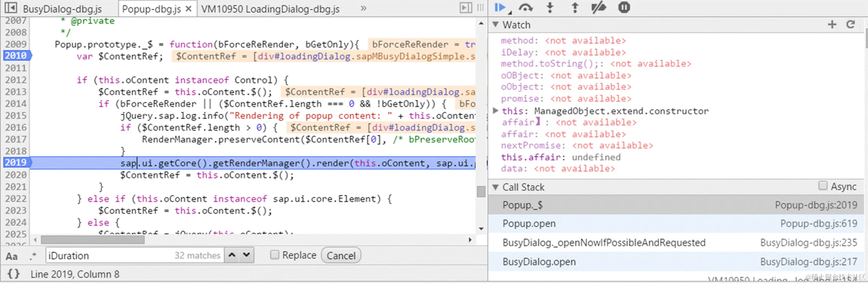Toggle match case search option
Screen dimensions: 868x283
12,256
